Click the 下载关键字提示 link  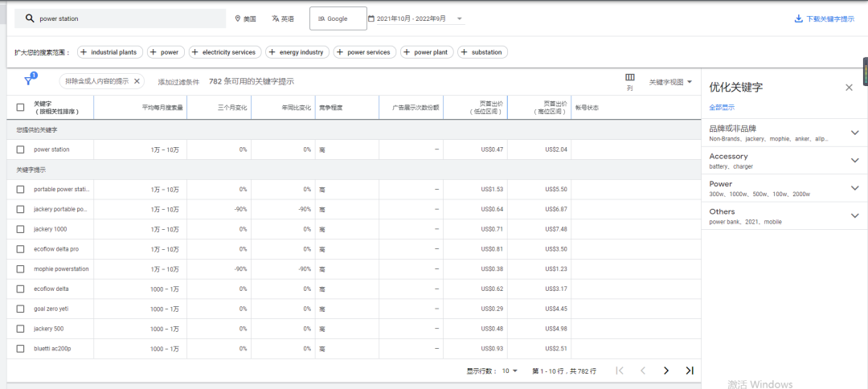[830, 18]
